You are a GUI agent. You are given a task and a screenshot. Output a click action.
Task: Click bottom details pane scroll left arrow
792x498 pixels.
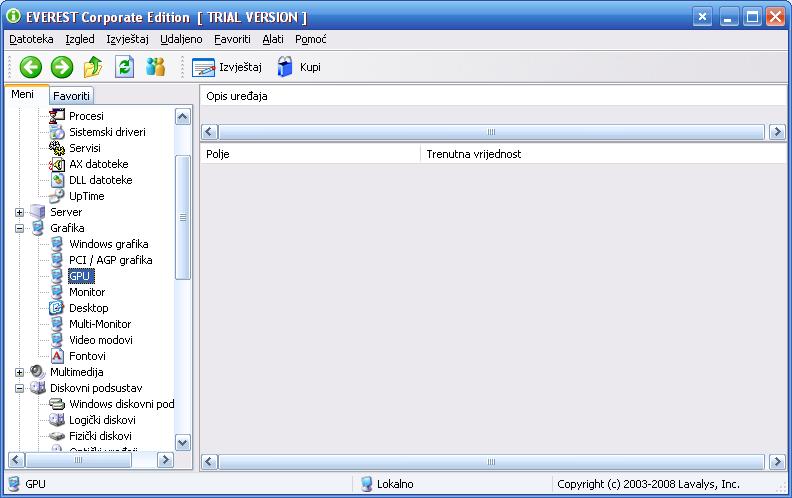(210, 462)
